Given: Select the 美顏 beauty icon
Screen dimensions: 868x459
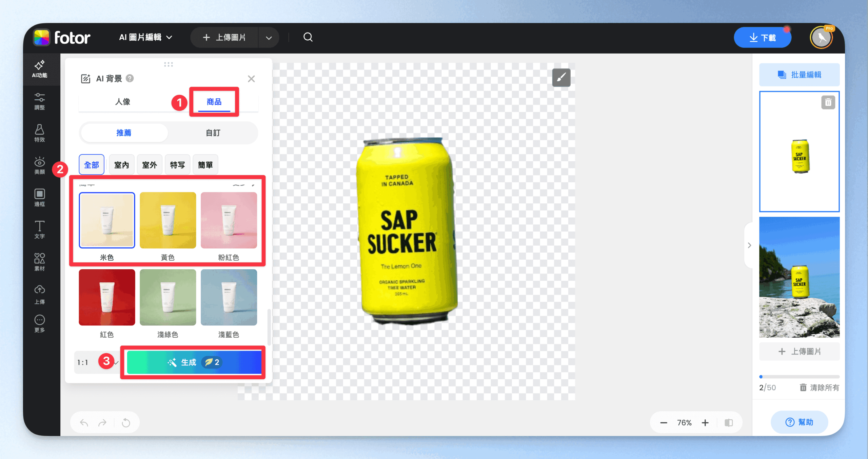Looking at the screenshot, I should [x=39, y=165].
